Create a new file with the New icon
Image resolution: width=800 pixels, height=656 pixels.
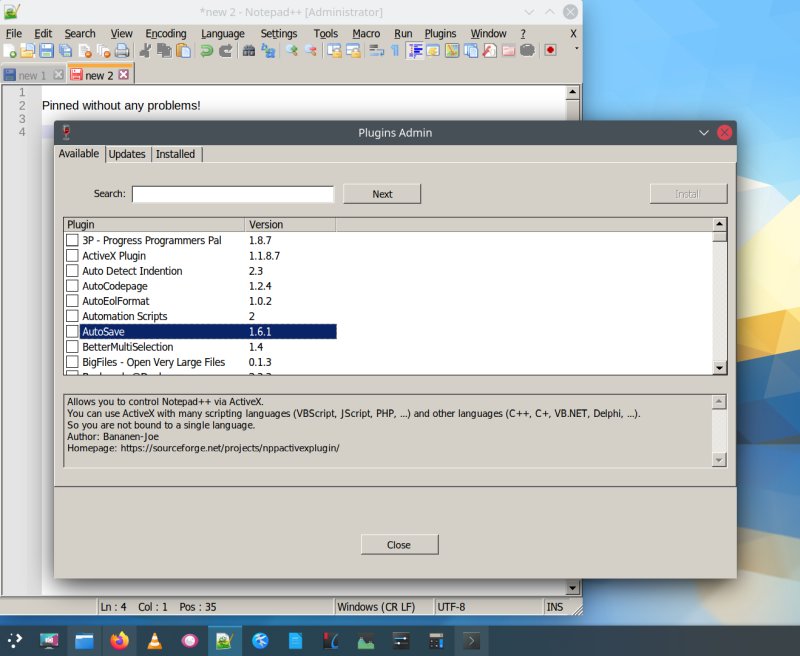10,50
